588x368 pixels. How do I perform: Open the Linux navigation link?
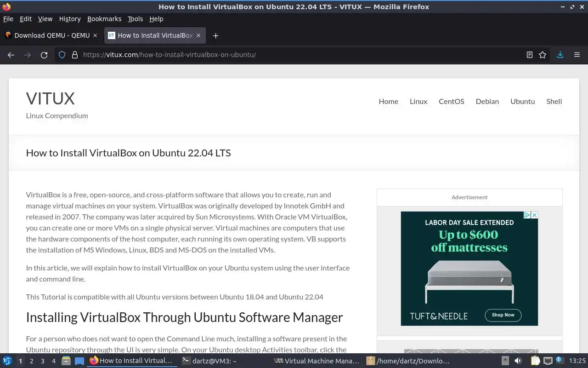418,101
